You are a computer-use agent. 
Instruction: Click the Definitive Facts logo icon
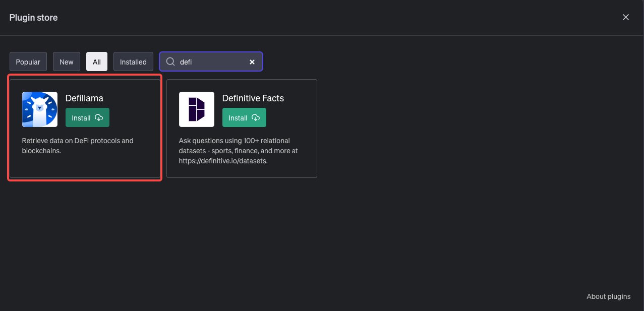[x=197, y=109]
